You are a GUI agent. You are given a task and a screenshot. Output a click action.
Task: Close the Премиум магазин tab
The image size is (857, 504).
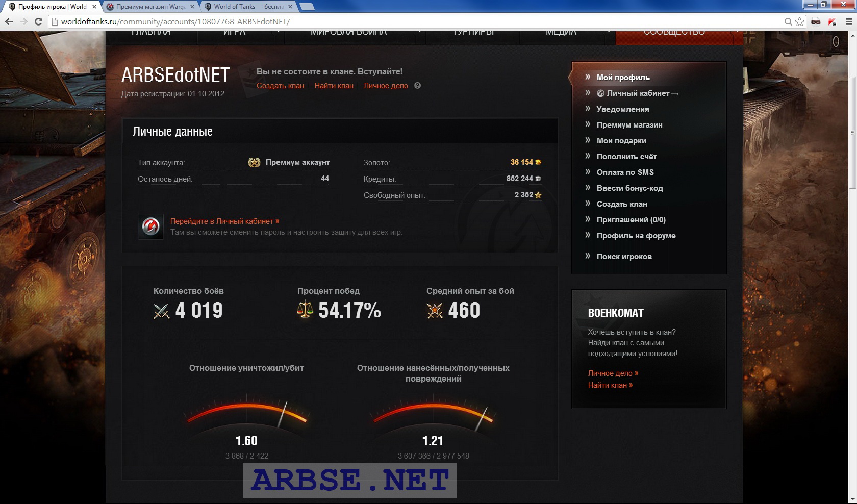pyautogui.click(x=192, y=7)
